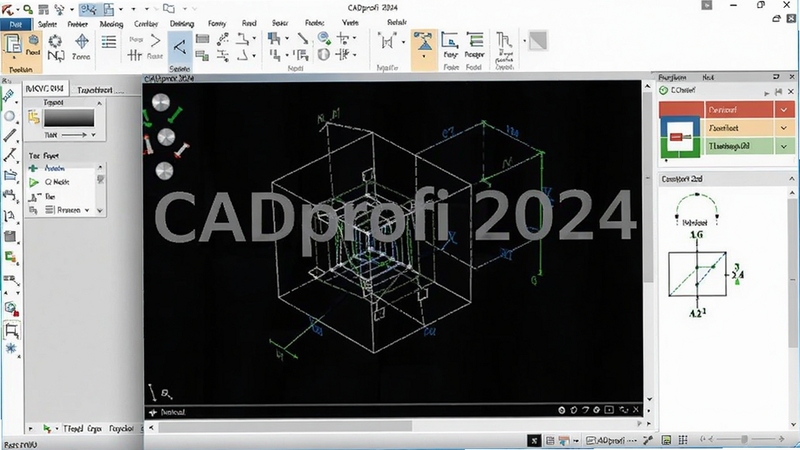Open the blue highlighted first ribbon tab
The width and height of the screenshot is (800, 450).
coord(15,24)
